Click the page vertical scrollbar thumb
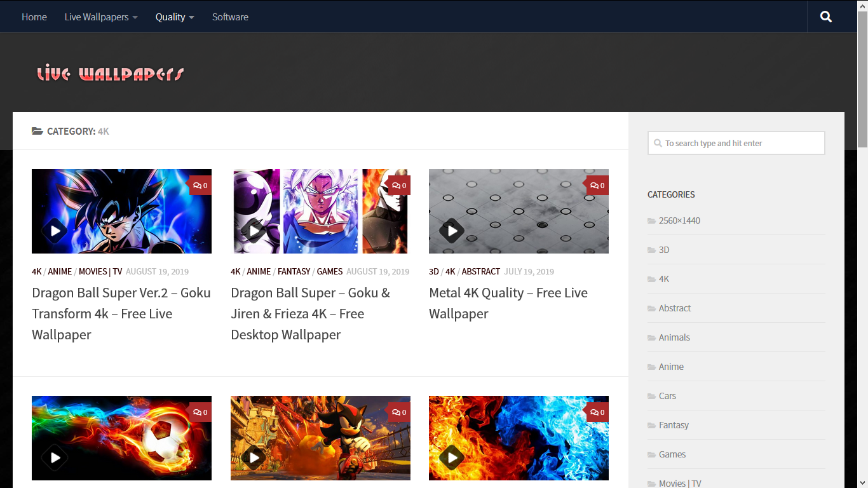This screenshot has height=488, width=868. (862, 79)
